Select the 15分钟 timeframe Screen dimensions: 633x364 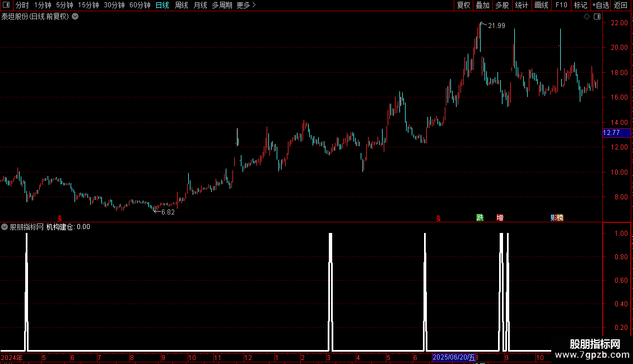tap(88, 5)
